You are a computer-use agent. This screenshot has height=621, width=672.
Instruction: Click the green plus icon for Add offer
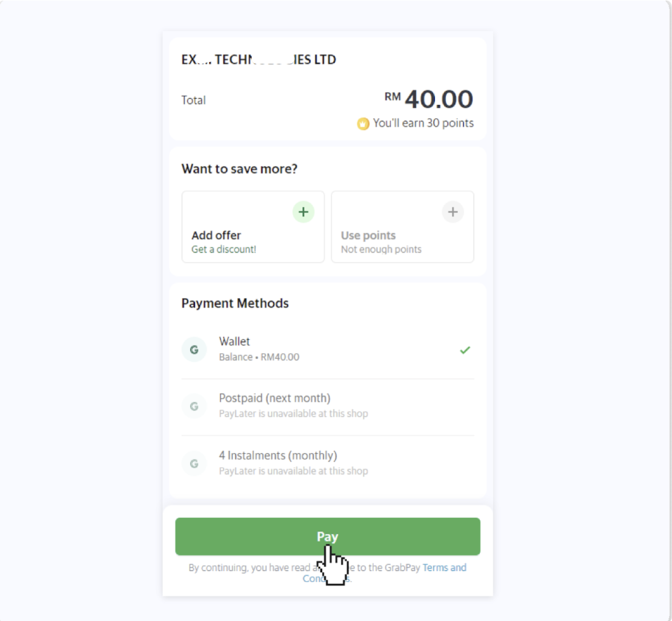[303, 212]
